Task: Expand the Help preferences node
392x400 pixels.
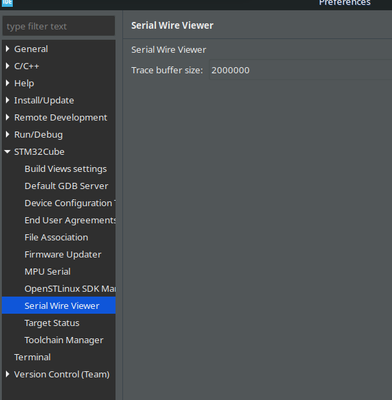Action: point(7,83)
